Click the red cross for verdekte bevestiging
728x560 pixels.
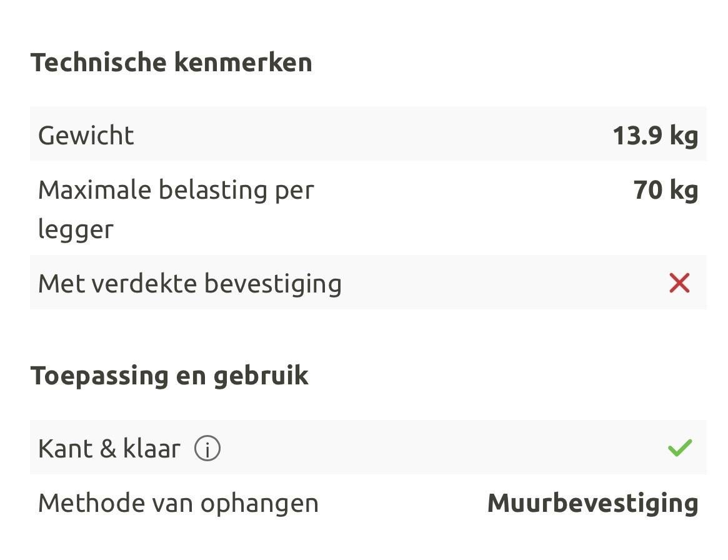point(679,283)
